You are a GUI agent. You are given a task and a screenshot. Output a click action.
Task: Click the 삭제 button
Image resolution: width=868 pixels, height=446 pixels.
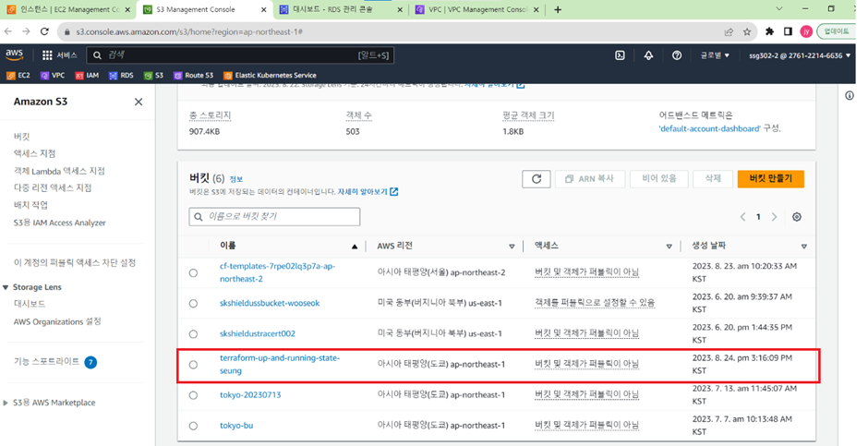[x=713, y=179]
